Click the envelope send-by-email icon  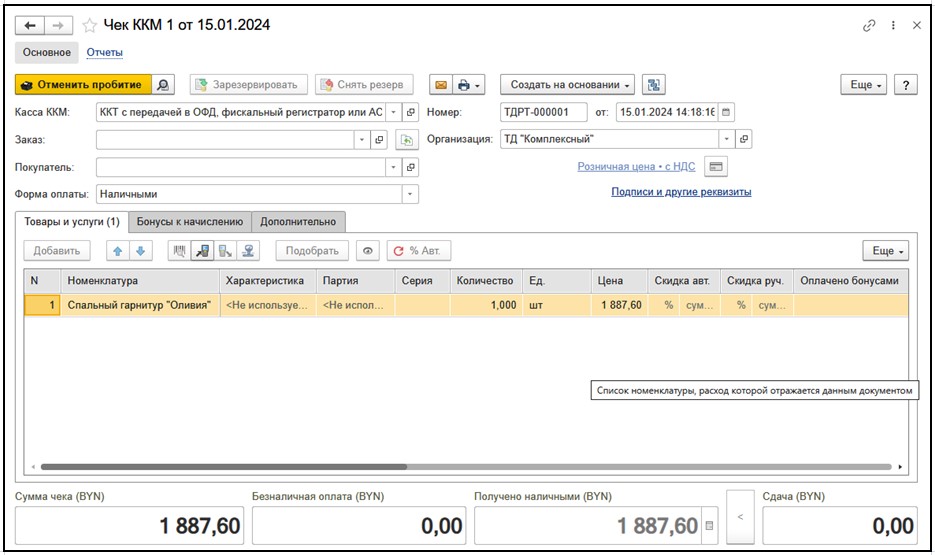point(439,85)
